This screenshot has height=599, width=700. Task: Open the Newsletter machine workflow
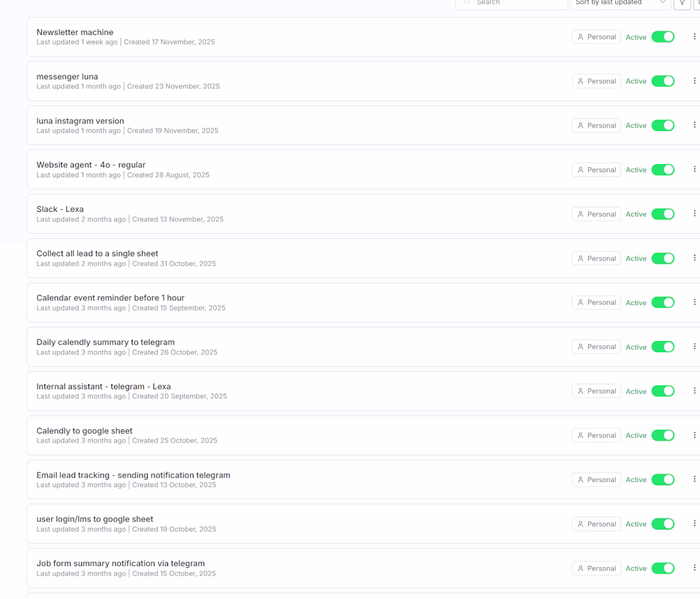[75, 32]
